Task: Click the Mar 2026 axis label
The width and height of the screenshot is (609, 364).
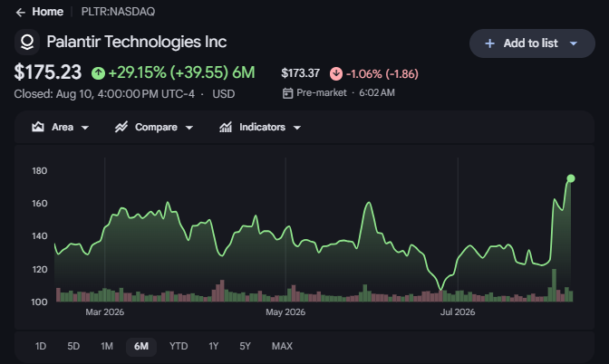Action: point(105,312)
